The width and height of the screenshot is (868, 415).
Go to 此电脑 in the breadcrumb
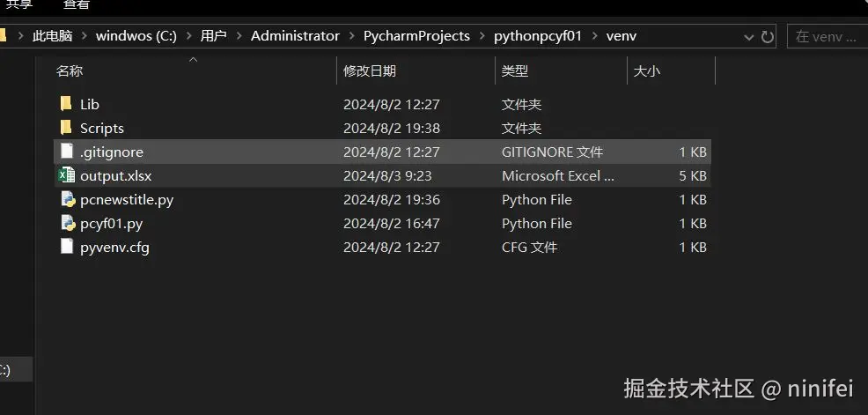pos(52,36)
